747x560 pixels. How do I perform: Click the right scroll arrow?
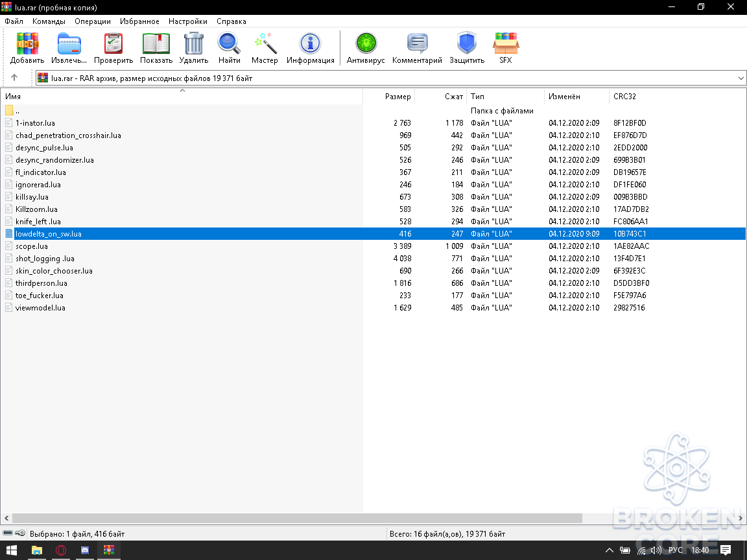coord(741,518)
